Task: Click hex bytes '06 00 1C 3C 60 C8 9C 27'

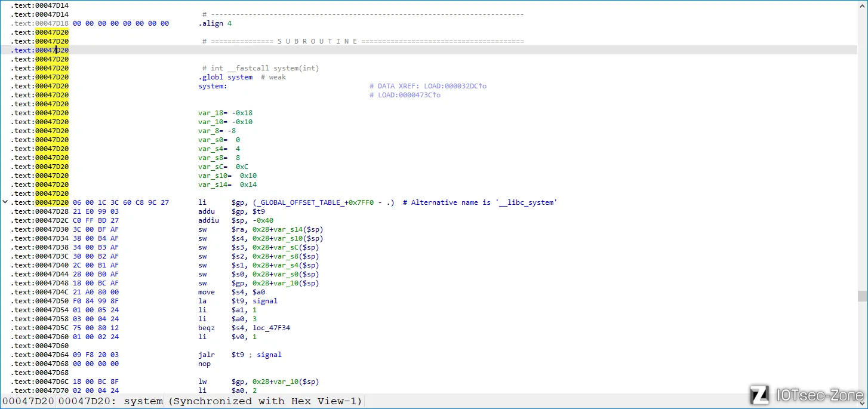Action: (121, 202)
